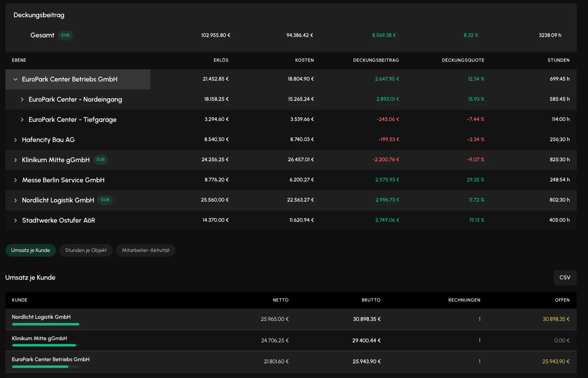This screenshot has height=378, width=588.
Task: Click Gesamt contribution margin 8.569,38 €
Action: [384, 35]
